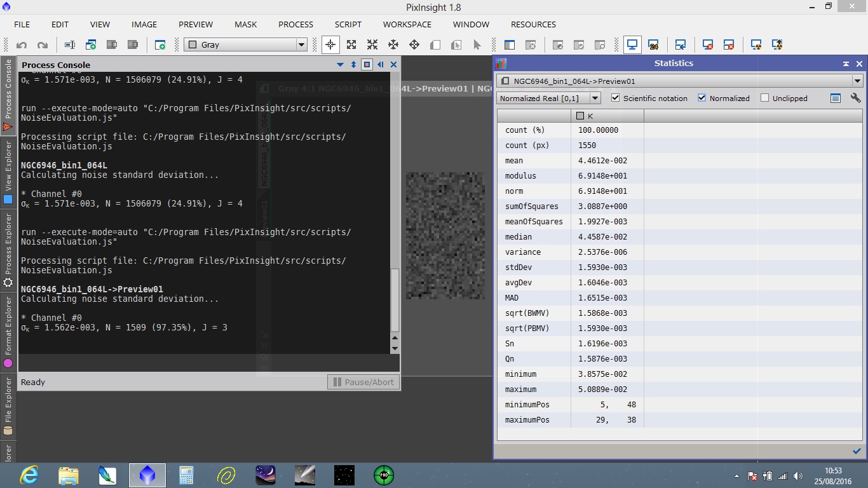Click the Pause/Abort button
This screenshot has height=488, width=868.
click(363, 382)
